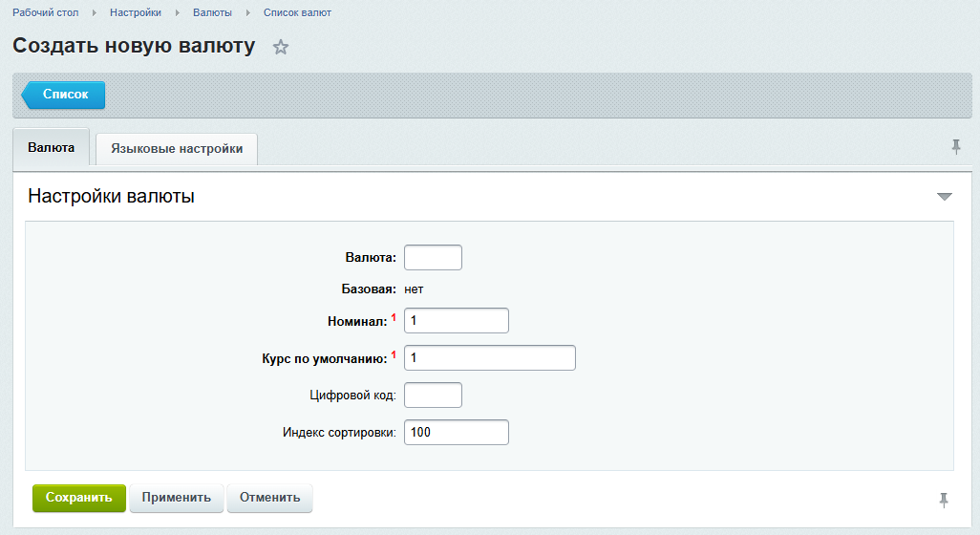Open Рабочий стол breadcrumb link
Image resolution: width=980 pixels, height=535 pixels.
46,12
